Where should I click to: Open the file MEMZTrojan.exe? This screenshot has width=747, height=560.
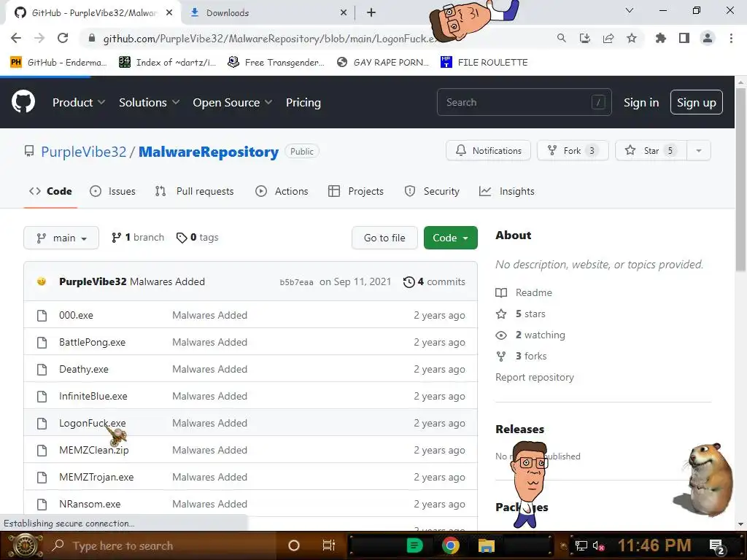[96, 477]
